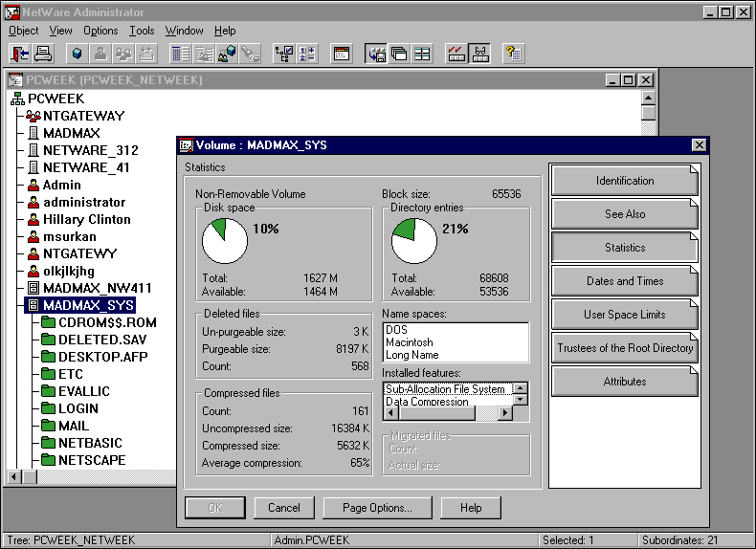
Task: Select the NETWARE_312 server in the tree
Action: pos(83,150)
